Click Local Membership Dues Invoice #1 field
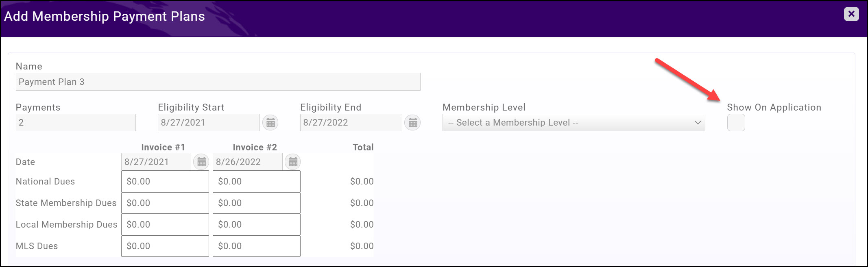The image size is (868, 267). 165,224
